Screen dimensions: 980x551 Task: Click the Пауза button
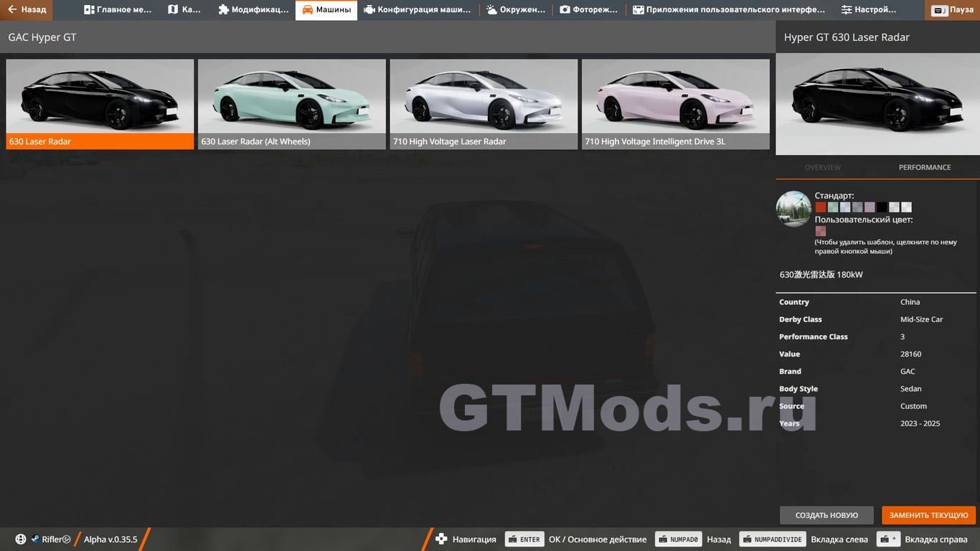point(953,10)
